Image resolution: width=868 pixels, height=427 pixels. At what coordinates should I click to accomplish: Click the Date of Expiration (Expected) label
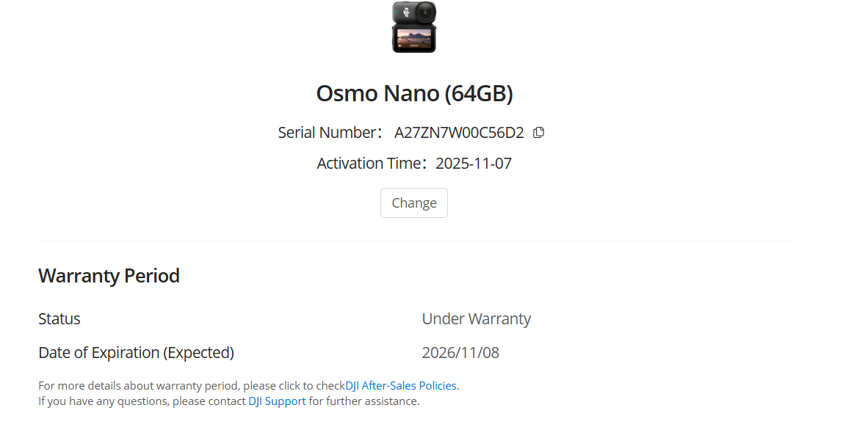[136, 352]
